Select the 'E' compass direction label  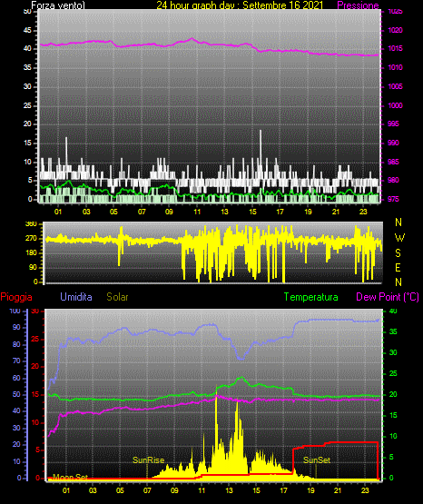[398, 267]
